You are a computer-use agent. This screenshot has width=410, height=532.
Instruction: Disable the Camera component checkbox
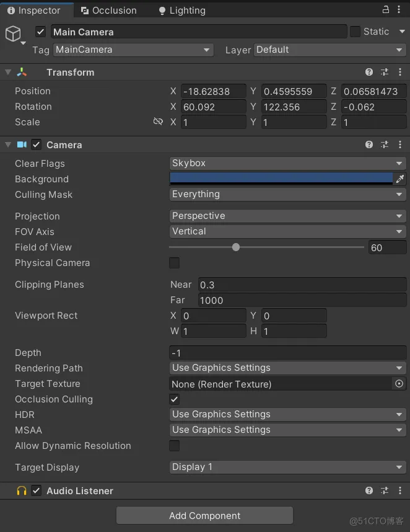pos(37,144)
